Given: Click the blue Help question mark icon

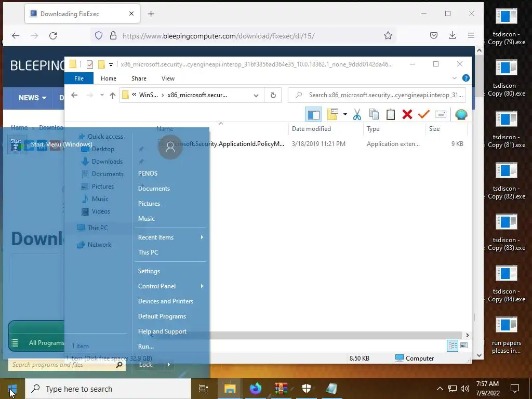Looking at the screenshot, I should click(x=466, y=78).
